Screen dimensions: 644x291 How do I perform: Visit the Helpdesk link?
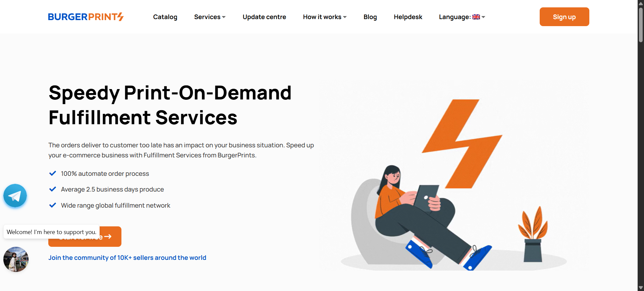click(x=408, y=17)
